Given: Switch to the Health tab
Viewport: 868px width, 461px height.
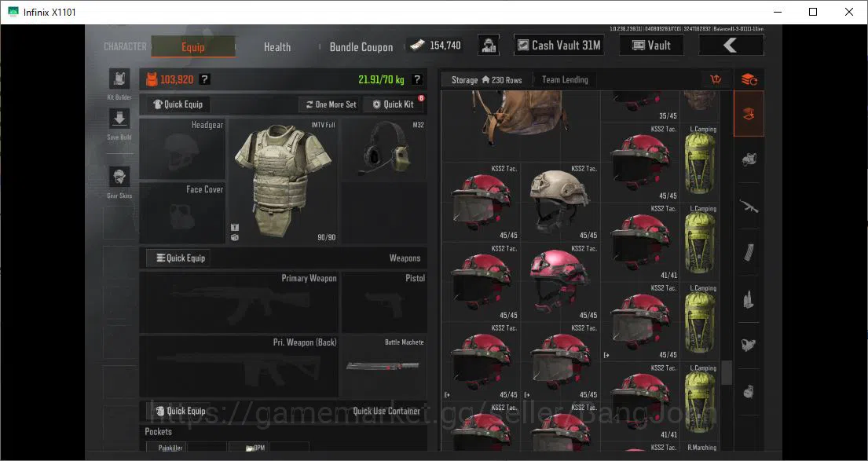Looking at the screenshot, I should coord(277,47).
